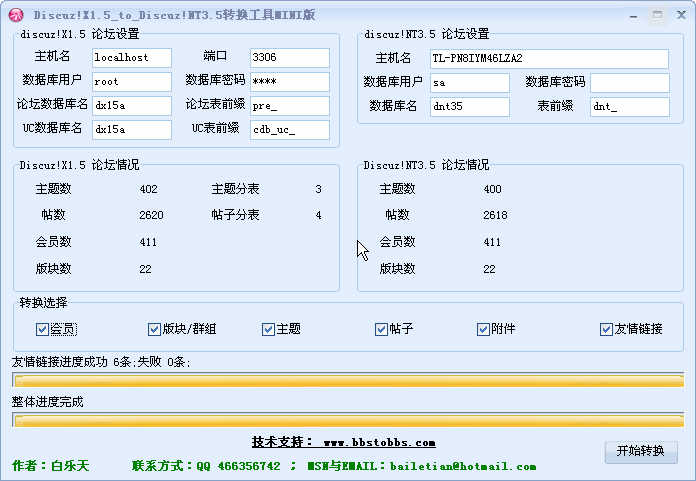The height and width of the screenshot is (481, 696).
Task: Click the 整体进度完成 progress bar
Action: pyautogui.click(x=348, y=420)
